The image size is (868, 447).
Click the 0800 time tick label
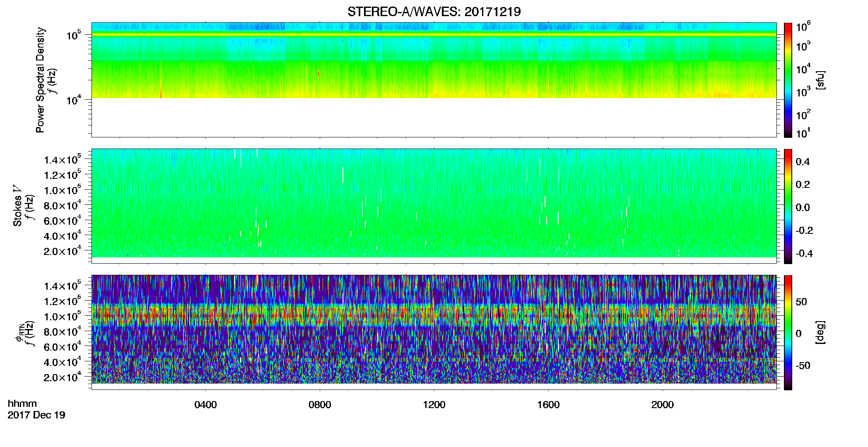tap(320, 405)
